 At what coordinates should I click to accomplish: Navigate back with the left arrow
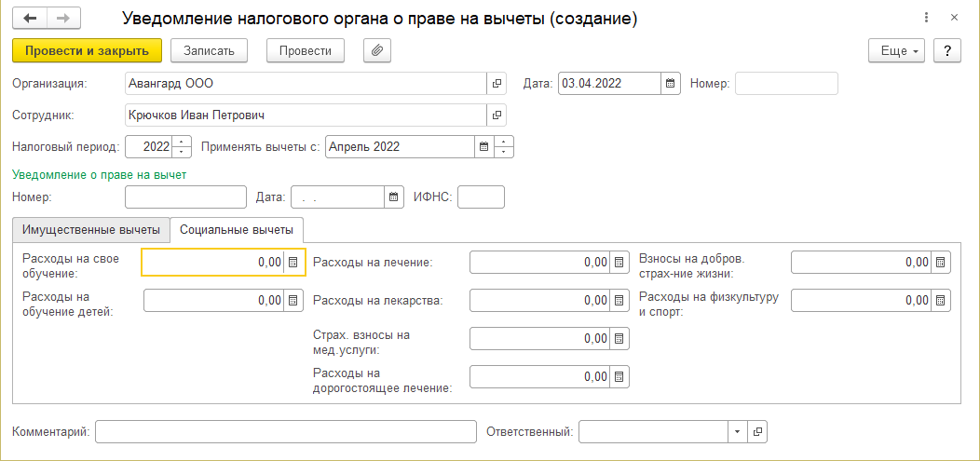click(30, 18)
